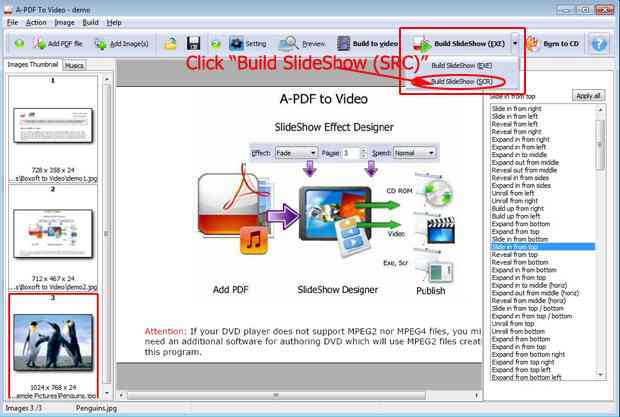Open the Help menu
This screenshot has width=620, height=417.
click(114, 23)
